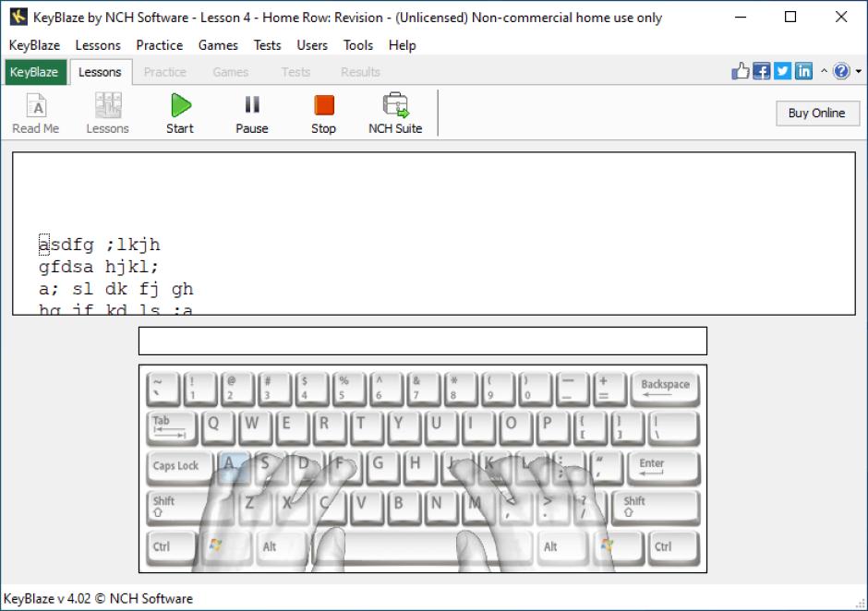Viewport: 868px width, 611px height.
Task: Click the empty typing input field
Action: (x=423, y=341)
